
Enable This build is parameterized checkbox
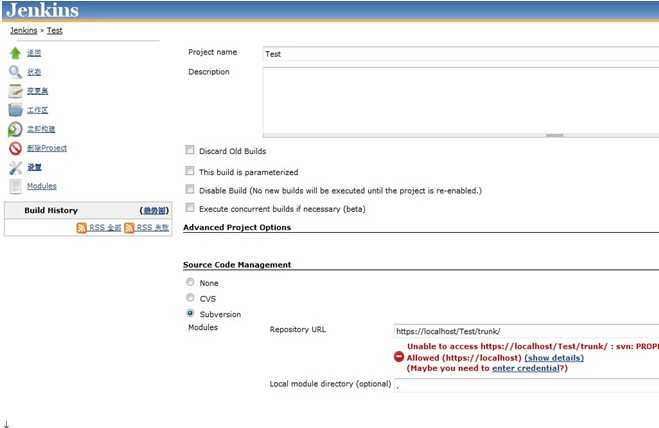[x=190, y=171]
